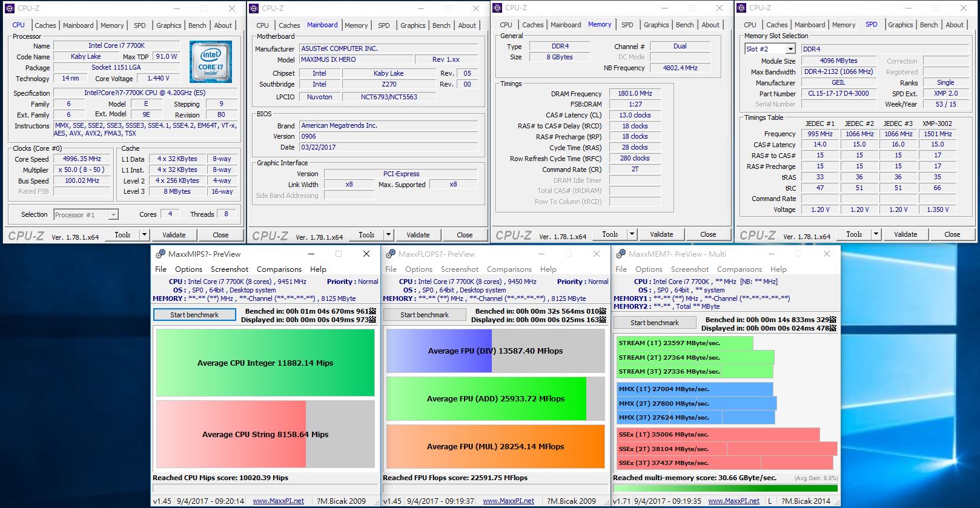This screenshot has height=508, width=980.
Task: Start benchmark in MaxxMEM window
Action: click(x=655, y=323)
